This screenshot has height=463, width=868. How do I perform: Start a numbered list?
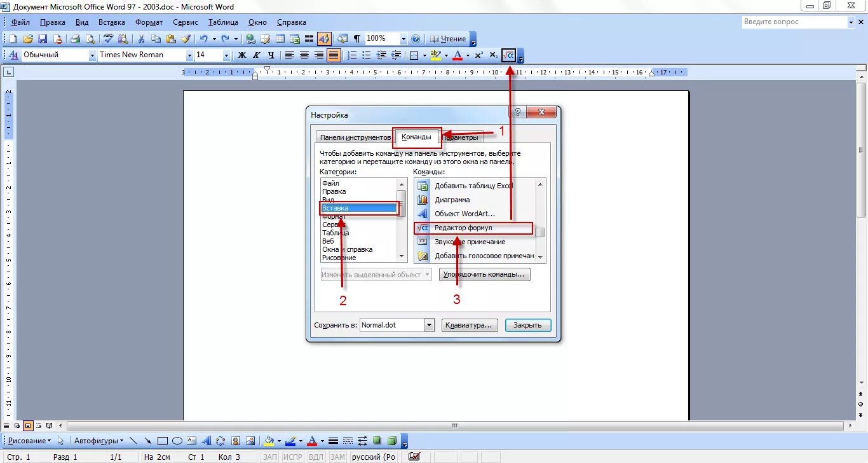[x=353, y=55]
